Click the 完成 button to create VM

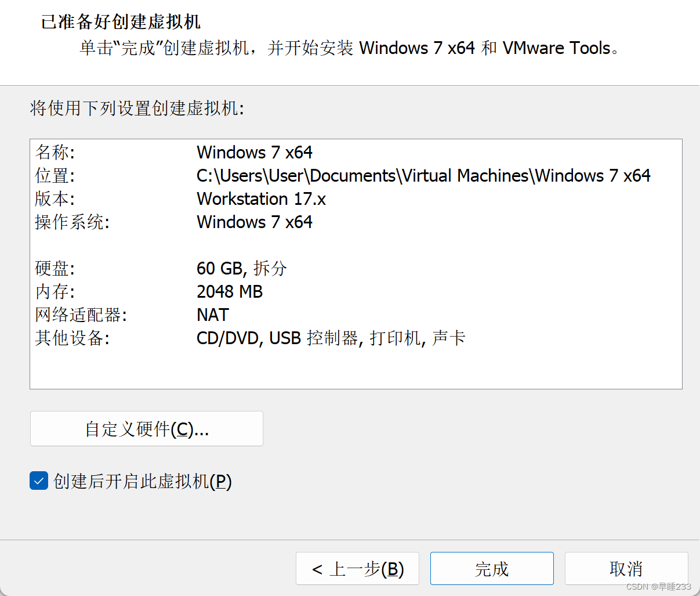[x=492, y=569]
